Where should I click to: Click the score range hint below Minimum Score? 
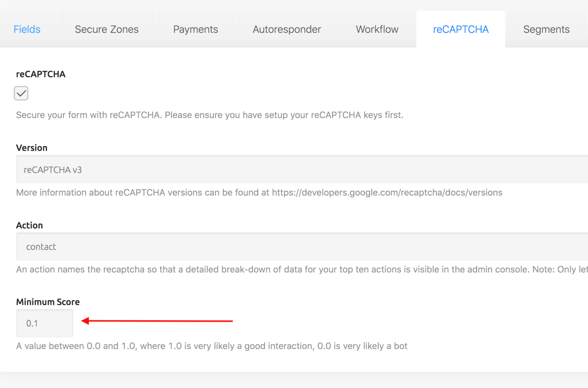click(x=212, y=346)
